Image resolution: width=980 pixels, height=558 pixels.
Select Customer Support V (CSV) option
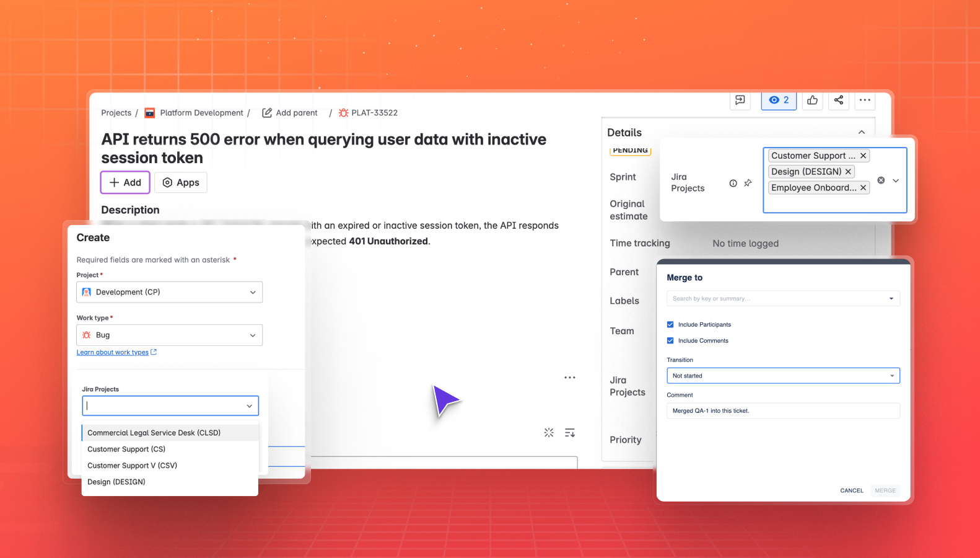click(170, 466)
